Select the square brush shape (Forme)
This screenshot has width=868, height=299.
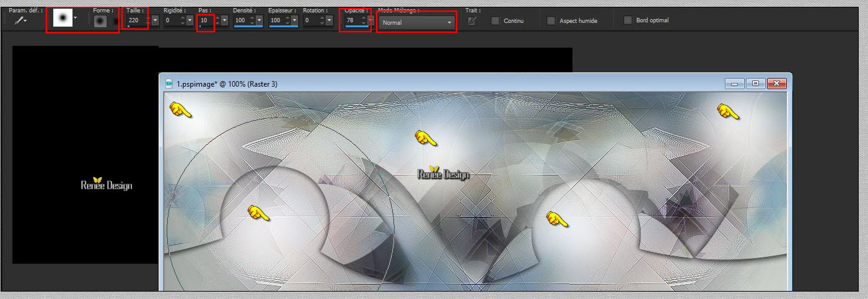(115, 21)
